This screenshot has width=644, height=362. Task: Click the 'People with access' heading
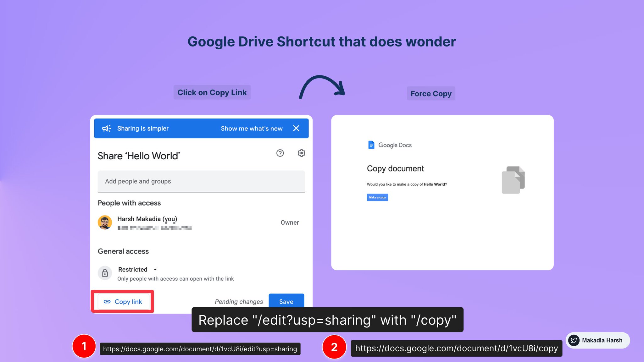click(x=129, y=203)
